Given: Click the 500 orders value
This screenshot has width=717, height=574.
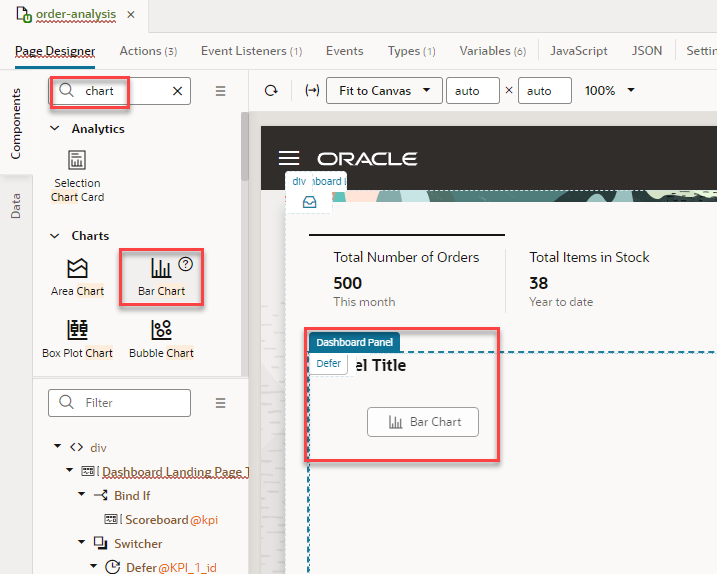Looking at the screenshot, I should 348,283.
